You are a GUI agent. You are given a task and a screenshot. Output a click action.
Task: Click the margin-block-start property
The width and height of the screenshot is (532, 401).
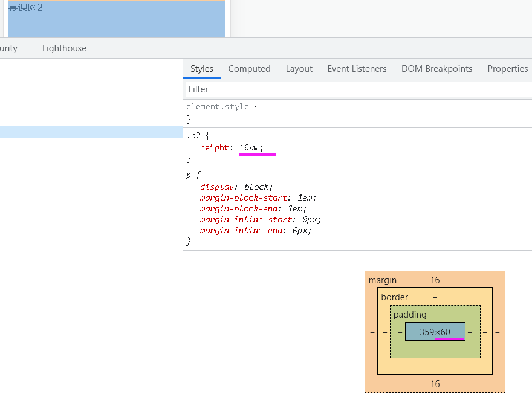tap(243, 197)
